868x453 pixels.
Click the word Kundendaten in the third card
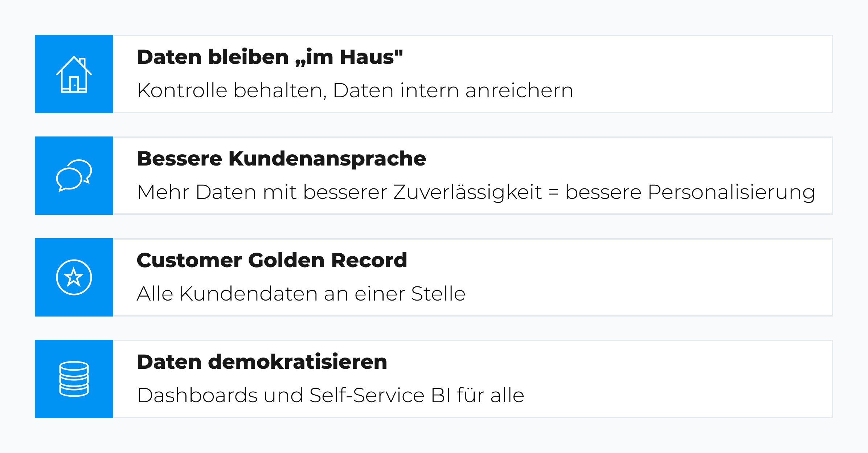(249, 294)
